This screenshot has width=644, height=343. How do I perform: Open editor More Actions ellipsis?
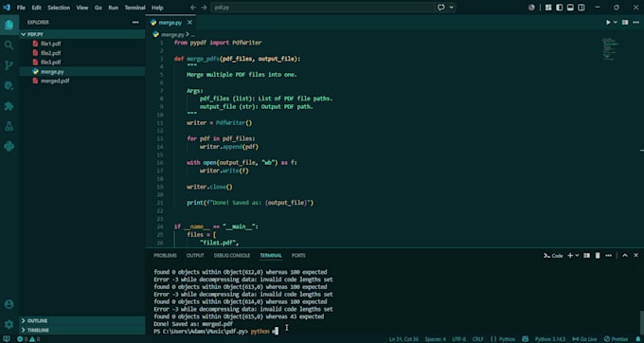pyautogui.click(x=636, y=22)
